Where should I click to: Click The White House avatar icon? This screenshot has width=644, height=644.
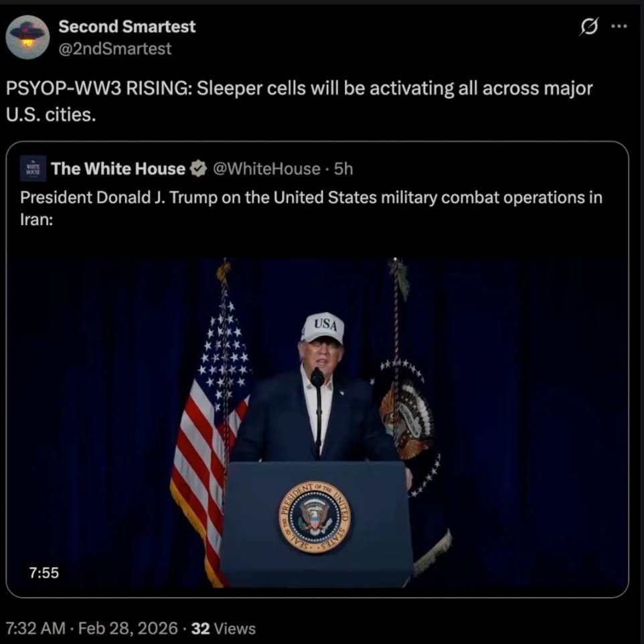[33, 169]
